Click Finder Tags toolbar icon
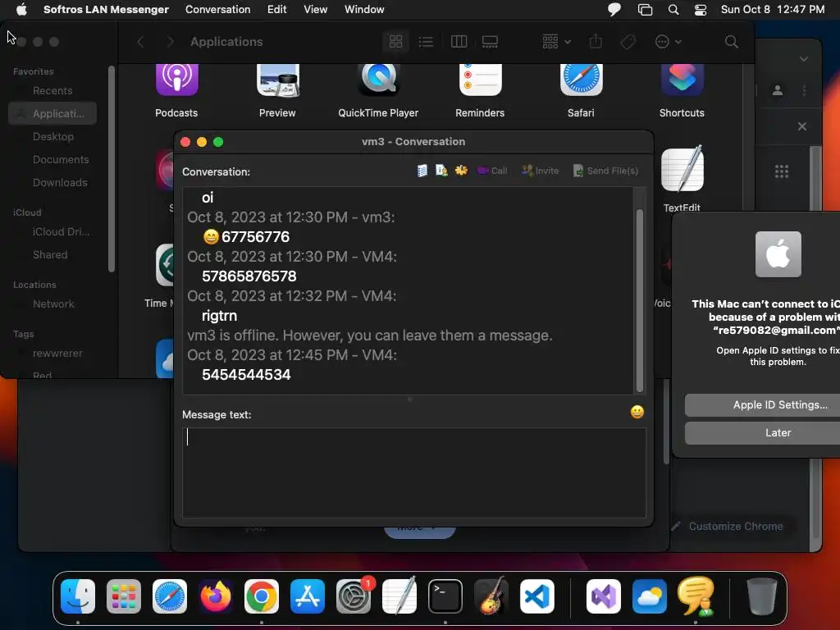840x630 pixels. (x=628, y=42)
